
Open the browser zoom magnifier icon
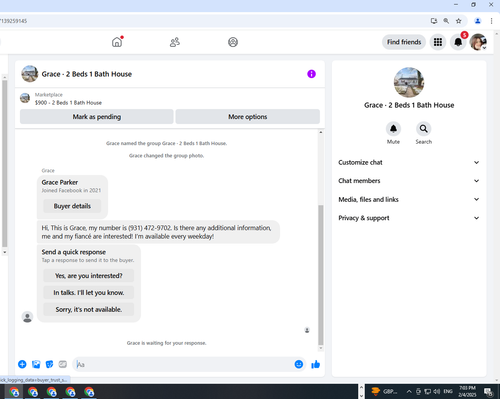[x=446, y=21]
